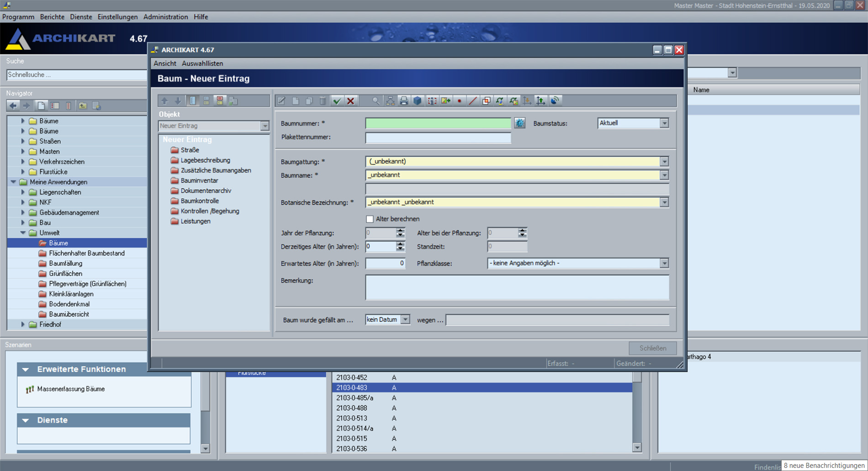The width and height of the screenshot is (868, 471).
Task: Click the red info selection icon
Action: pos(432,101)
